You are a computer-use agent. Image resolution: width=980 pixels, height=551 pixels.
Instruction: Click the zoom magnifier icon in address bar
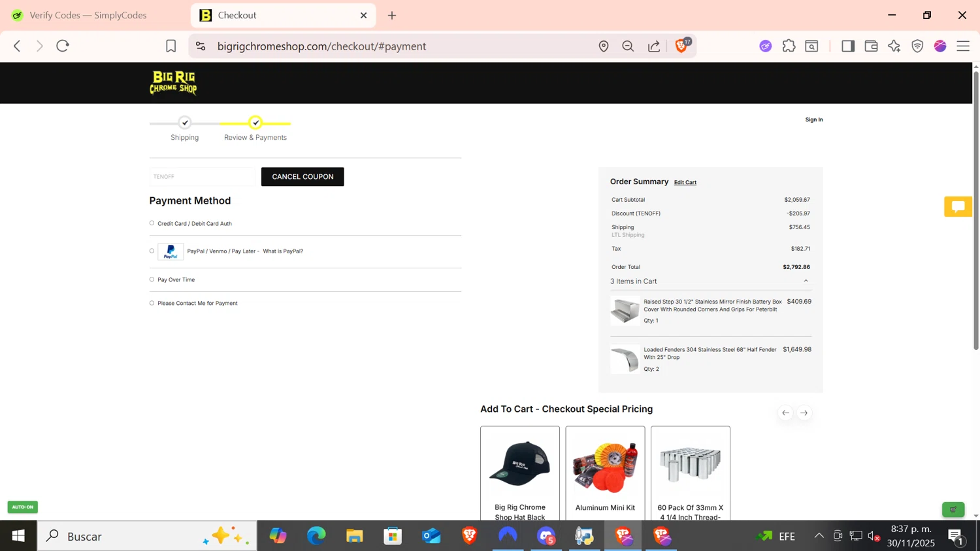(x=629, y=46)
